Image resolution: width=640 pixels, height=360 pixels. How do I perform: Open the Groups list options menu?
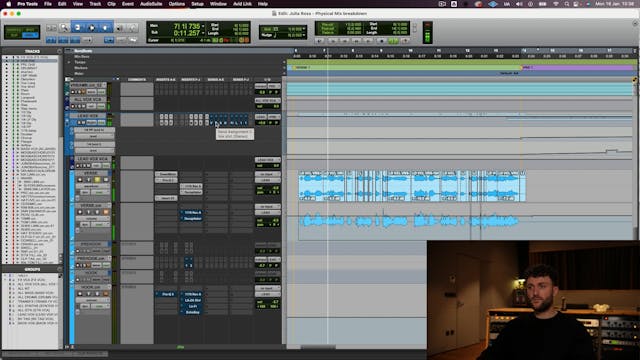pyautogui.click(x=59, y=269)
